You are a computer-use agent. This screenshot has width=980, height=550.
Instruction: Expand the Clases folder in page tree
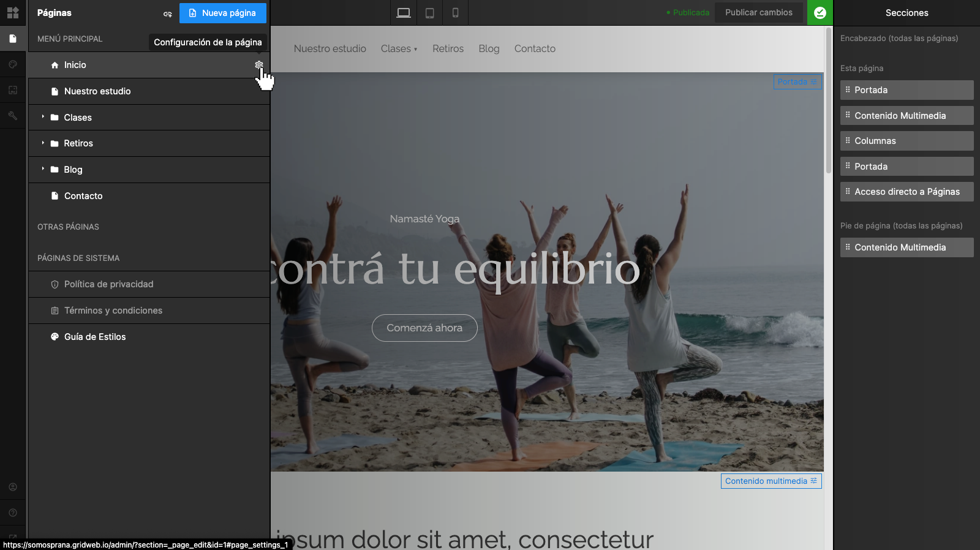[43, 117]
